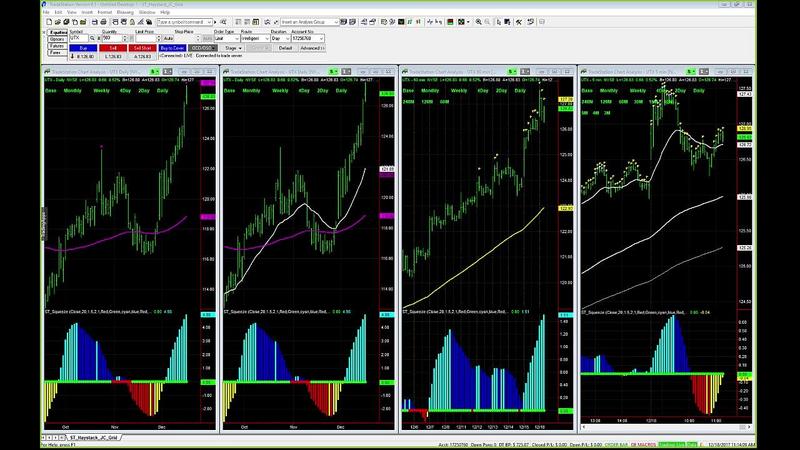Create a new document with toolbar icon
Image resolution: width=800 pixels, height=450 pixels.
(49, 22)
